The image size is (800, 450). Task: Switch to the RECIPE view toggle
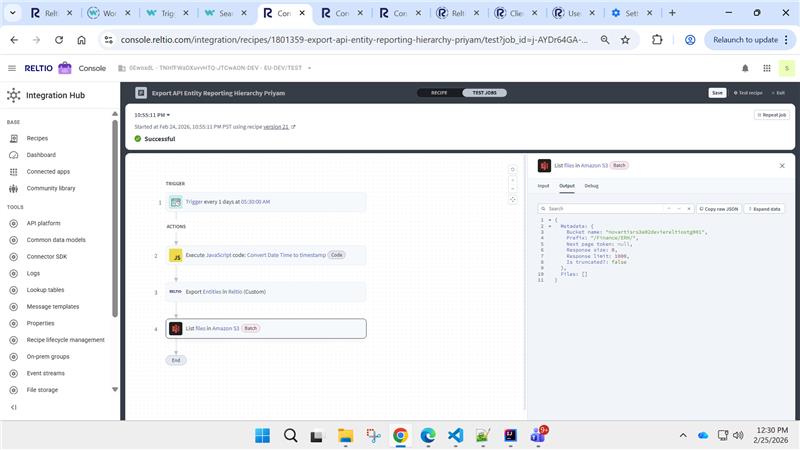(x=439, y=93)
